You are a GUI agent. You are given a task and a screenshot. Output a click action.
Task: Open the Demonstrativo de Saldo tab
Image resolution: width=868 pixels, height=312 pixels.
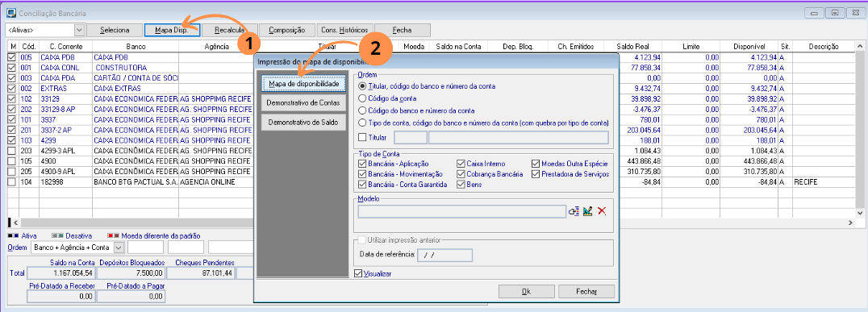click(304, 122)
